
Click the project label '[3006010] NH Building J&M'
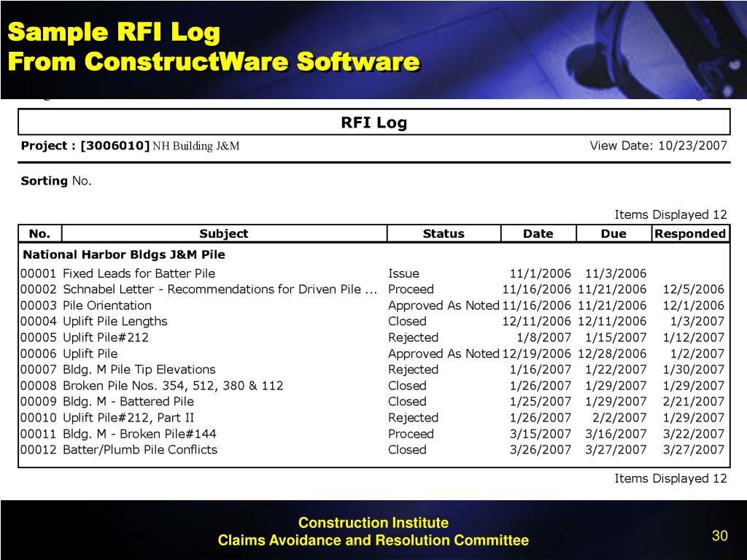(x=160, y=146)
